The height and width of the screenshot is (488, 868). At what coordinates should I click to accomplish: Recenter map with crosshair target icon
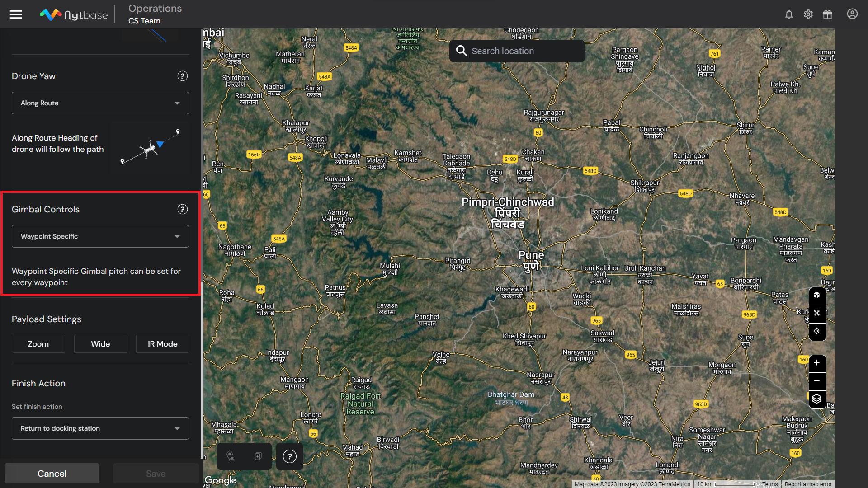click(x=817, y=331)
